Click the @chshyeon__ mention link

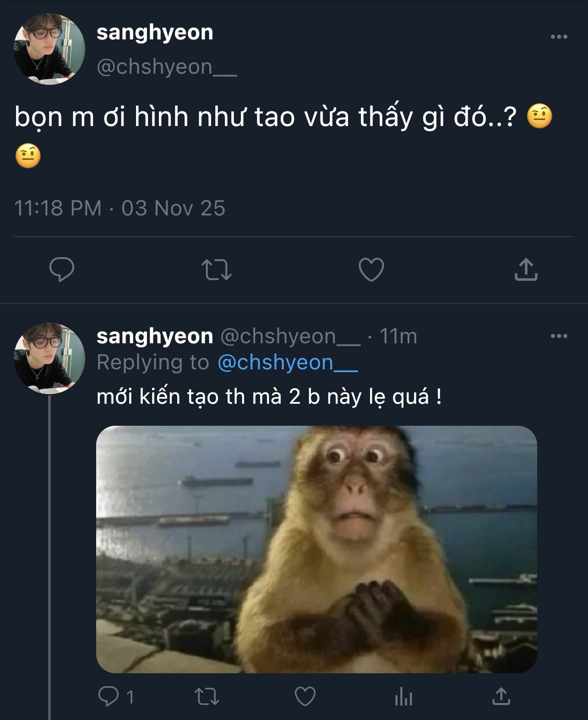click(288, 363)
